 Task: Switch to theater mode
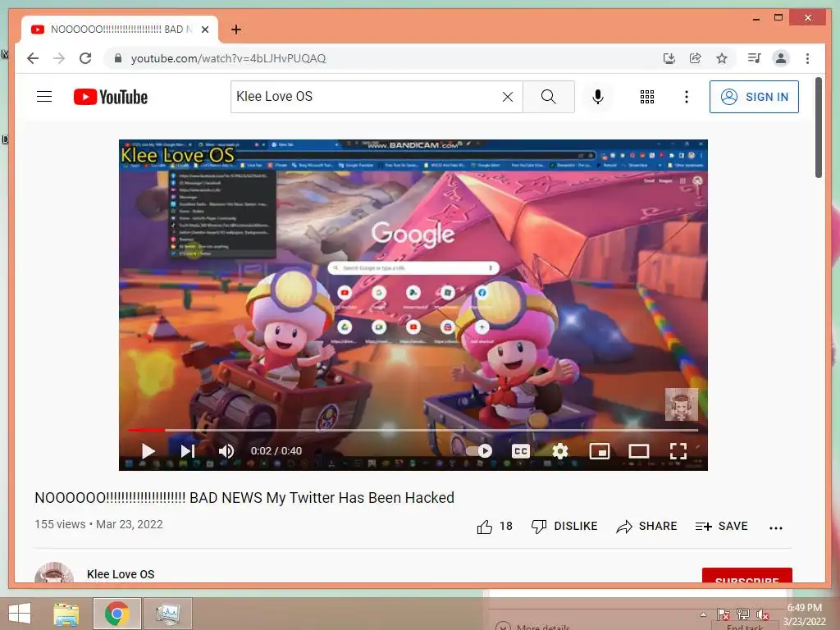point(638,451)
